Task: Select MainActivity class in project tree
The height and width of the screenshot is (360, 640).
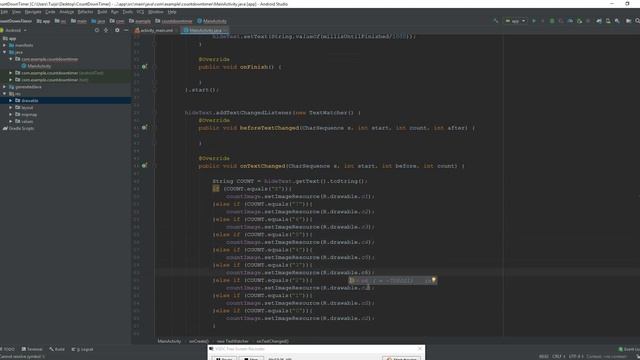Action: coord(39,66)
